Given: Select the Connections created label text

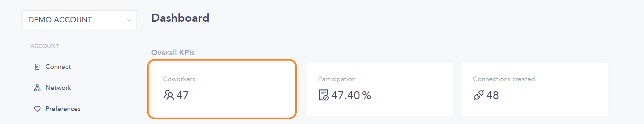Looking at the screenshot, I should (504, 79).
